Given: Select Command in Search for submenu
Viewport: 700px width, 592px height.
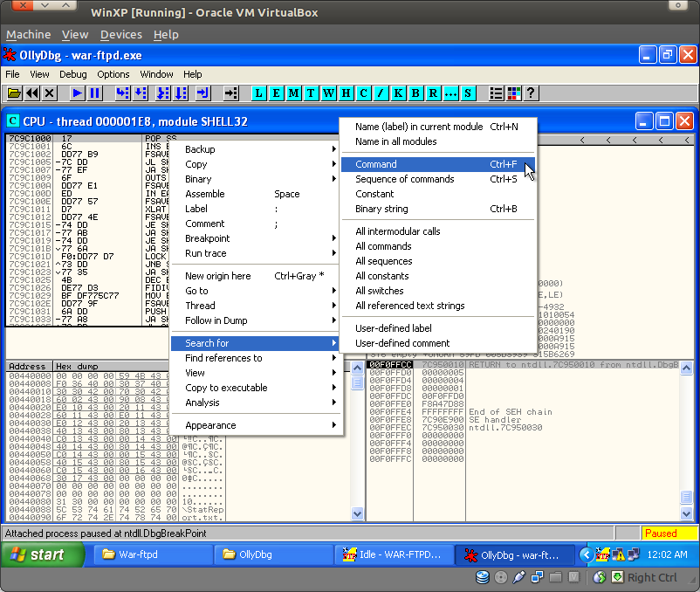Looking at the screenshot, I should coord(438,164).
